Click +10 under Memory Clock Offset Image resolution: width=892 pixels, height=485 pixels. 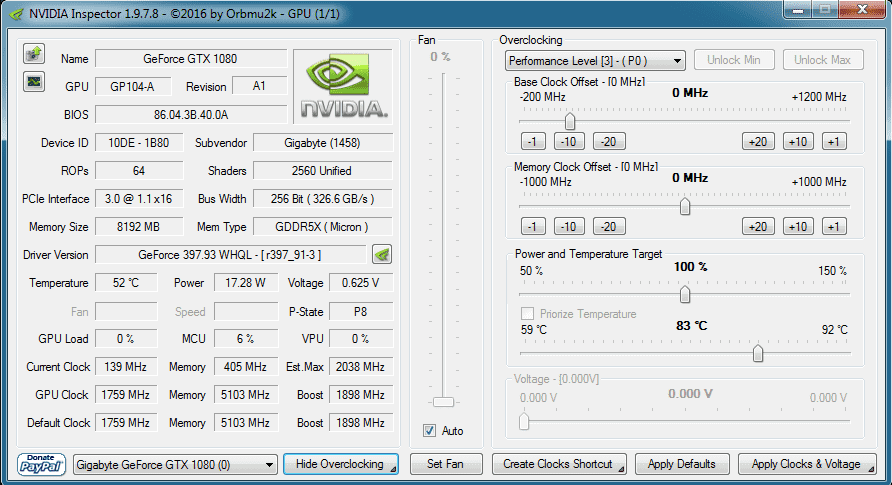coord(798,226)
